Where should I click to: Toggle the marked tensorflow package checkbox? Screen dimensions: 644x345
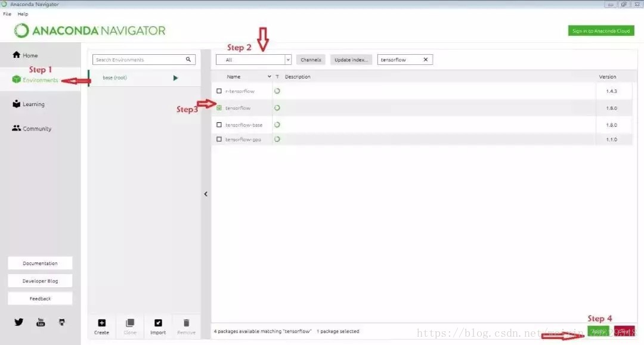click(x=219, y=108)
